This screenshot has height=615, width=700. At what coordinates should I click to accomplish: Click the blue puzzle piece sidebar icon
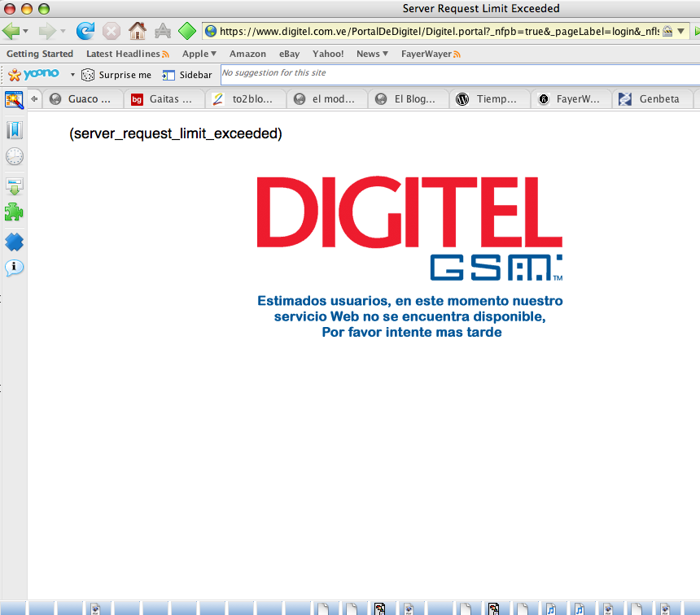pos(14,242)
